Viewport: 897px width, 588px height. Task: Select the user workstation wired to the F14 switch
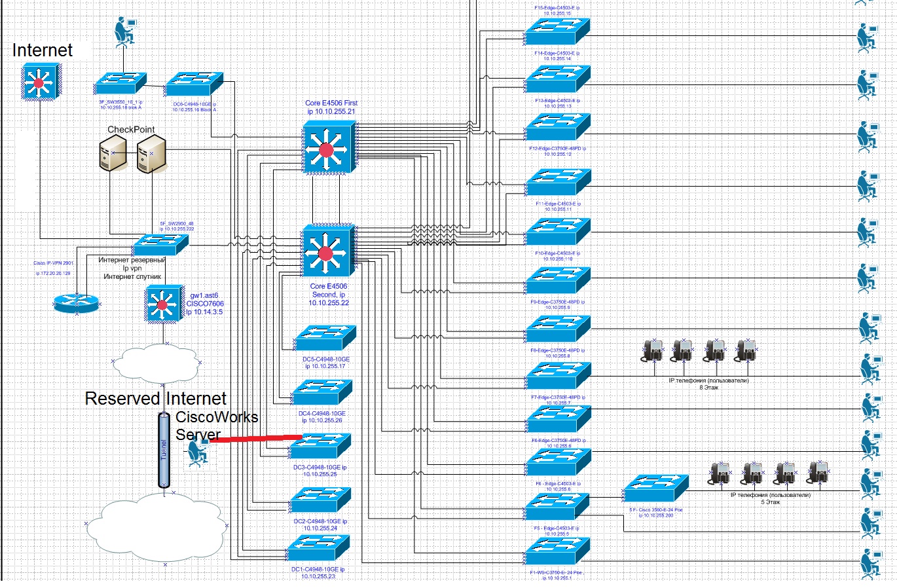point(868,85)
